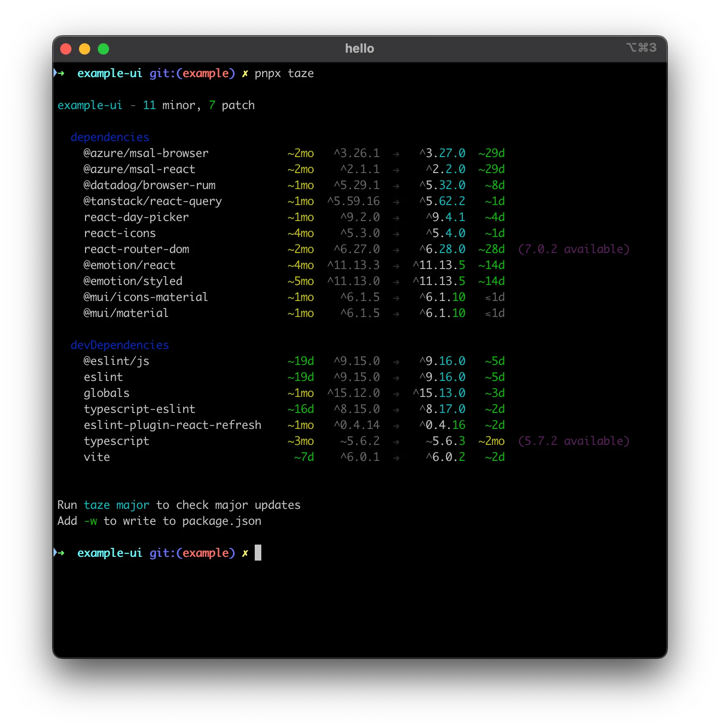Click the '11 minor, 7 patch' summary line
The width and height of the screenshot is (720, 728).
click(199, 105)
